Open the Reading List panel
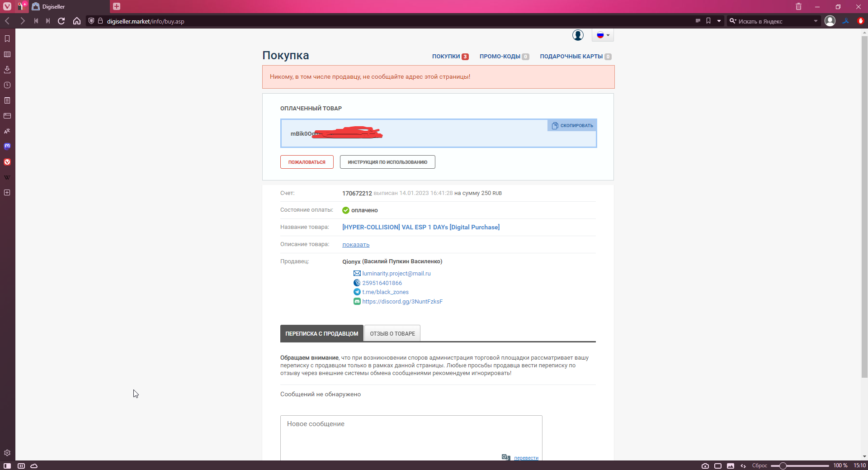 coord(7,54)
